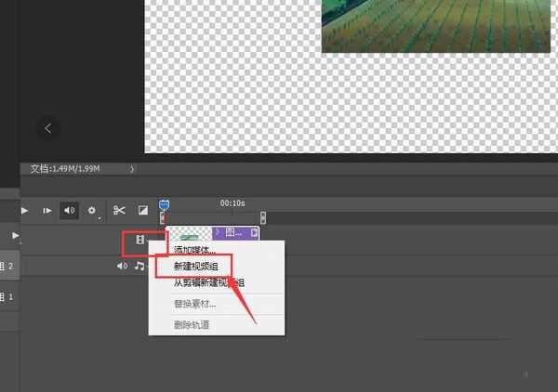Click the work area end handle
The image size is (558, 392).
point(262,217)
